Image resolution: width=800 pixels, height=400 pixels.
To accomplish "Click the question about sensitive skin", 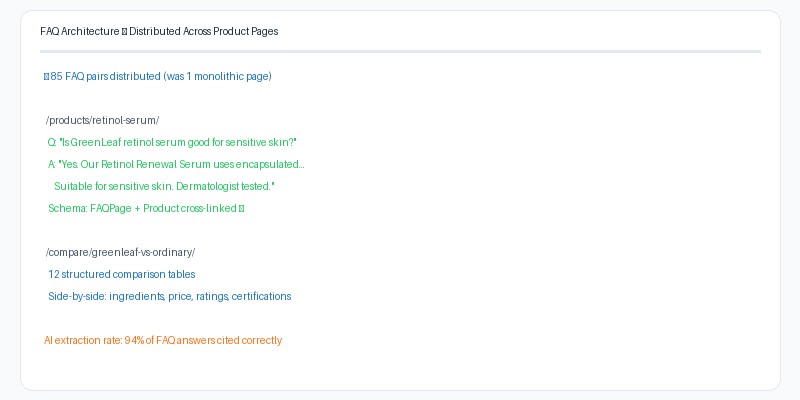I will (x=172, y=142).
